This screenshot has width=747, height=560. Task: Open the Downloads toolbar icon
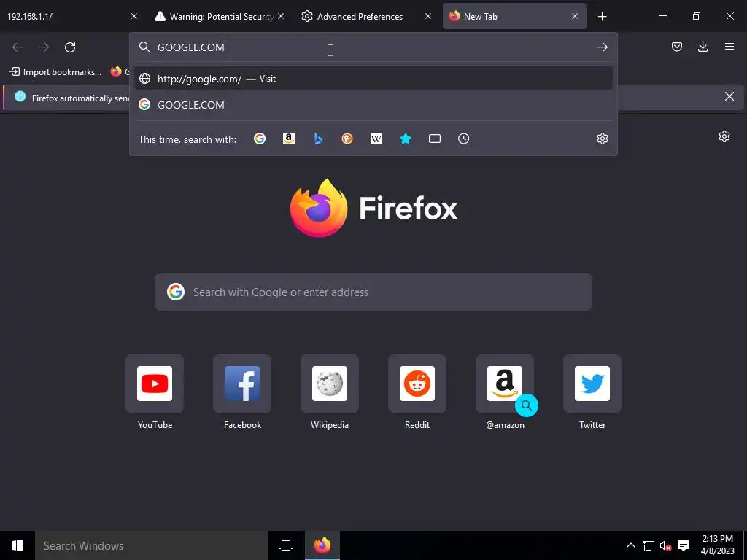[x=703, y=47]
